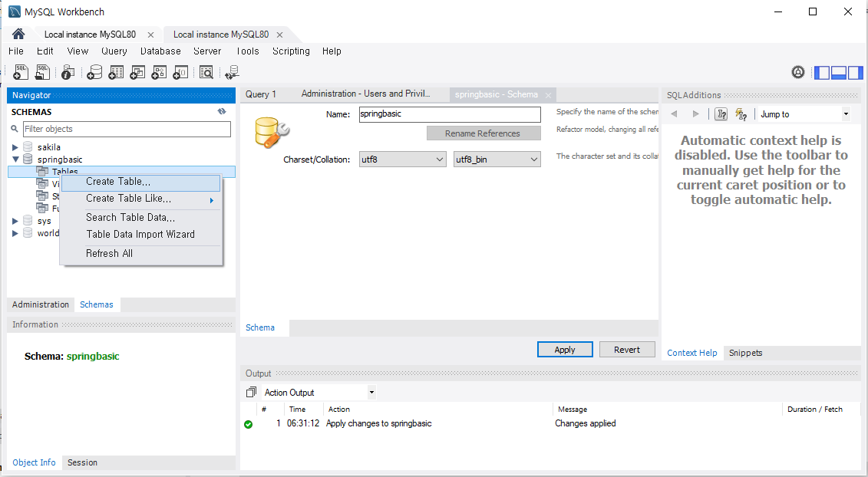Expand the world schema
868x477 pixels.
15,233
